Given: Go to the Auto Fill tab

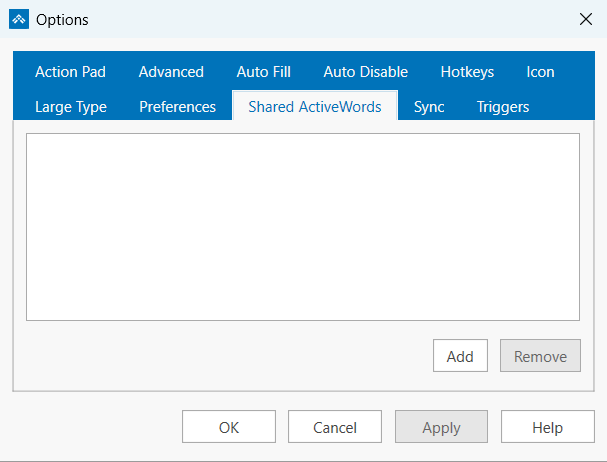Looking at the screenshot, I should click(x=264, y=72).
